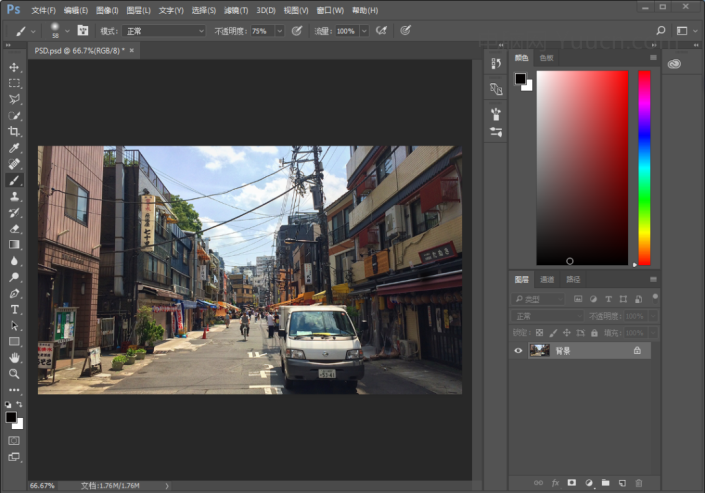
Task: Open the brush preset picker dropdown
Action: [x=67, y=31]
